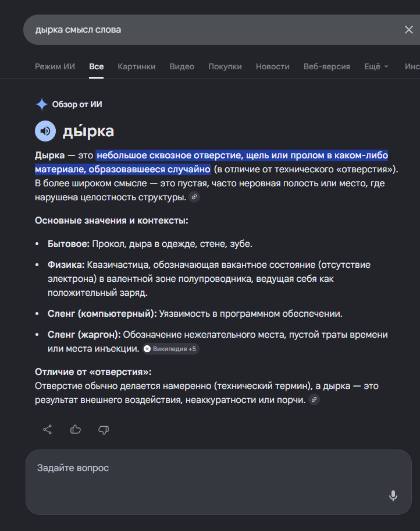
Task: Click the Обзор от ИИ sparkle icon
Action: tap(42, 104)
